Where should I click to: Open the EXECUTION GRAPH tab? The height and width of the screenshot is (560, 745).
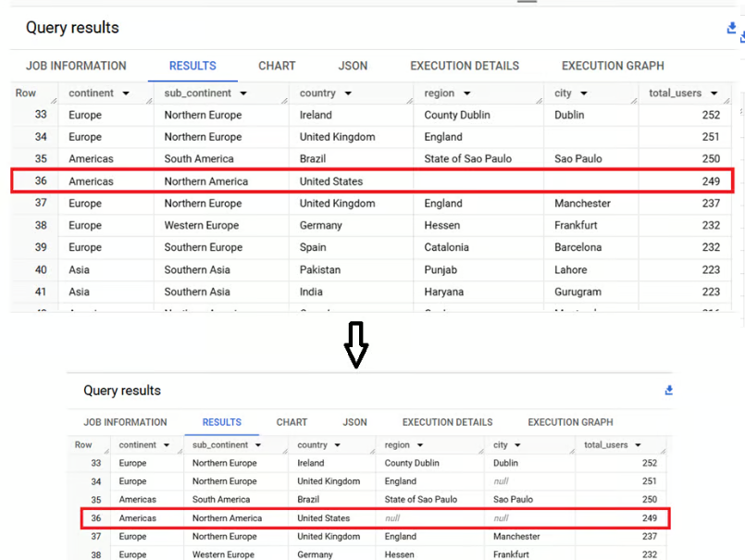(613, 66)
